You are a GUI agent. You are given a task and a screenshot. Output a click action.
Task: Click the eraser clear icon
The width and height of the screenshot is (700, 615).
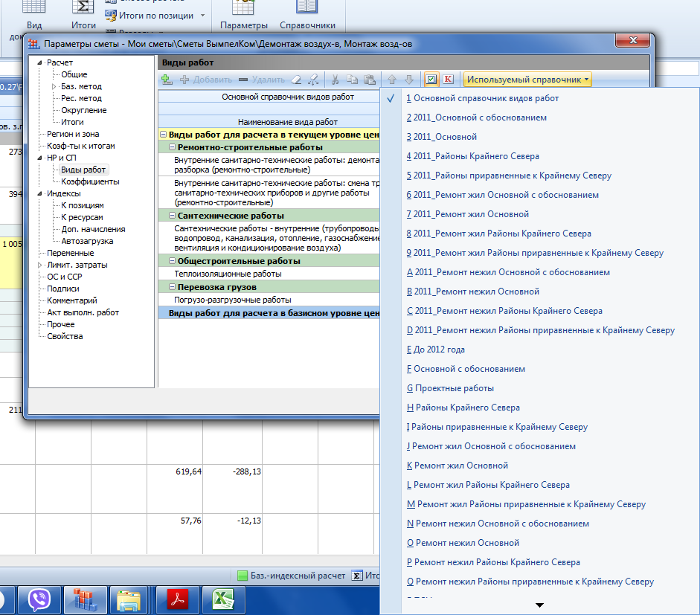[296, 80]
